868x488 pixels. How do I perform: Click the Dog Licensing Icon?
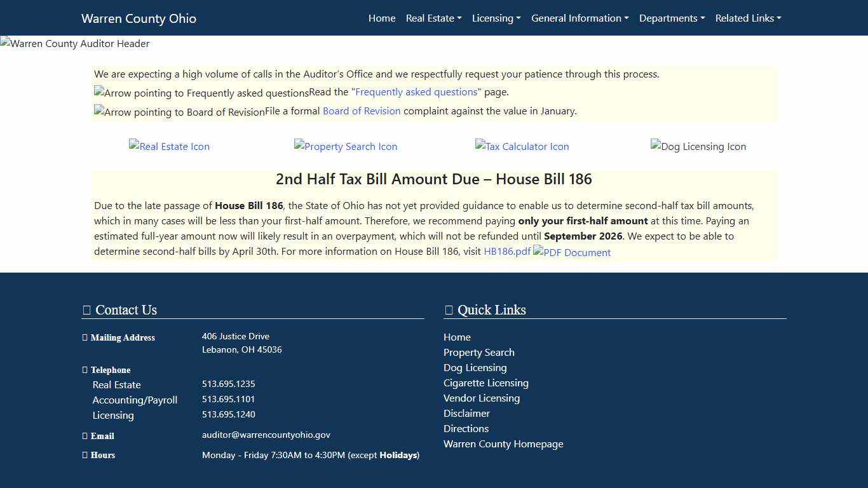point(698,146)
